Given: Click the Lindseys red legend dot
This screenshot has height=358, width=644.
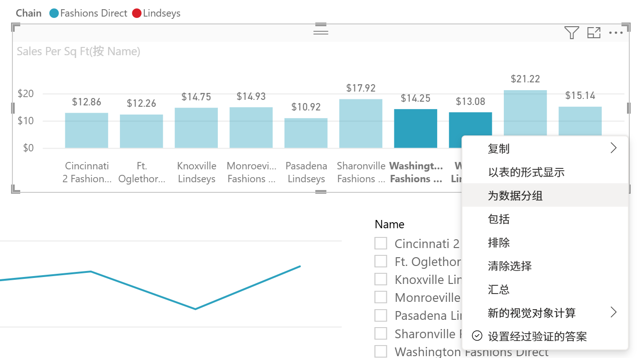Looking at the screenshot, I should point(137,13).
